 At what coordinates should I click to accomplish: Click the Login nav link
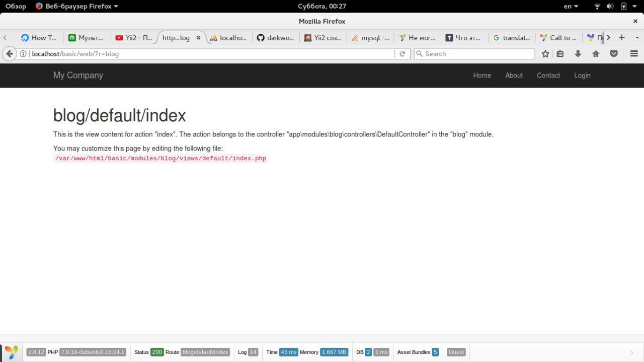582,76
